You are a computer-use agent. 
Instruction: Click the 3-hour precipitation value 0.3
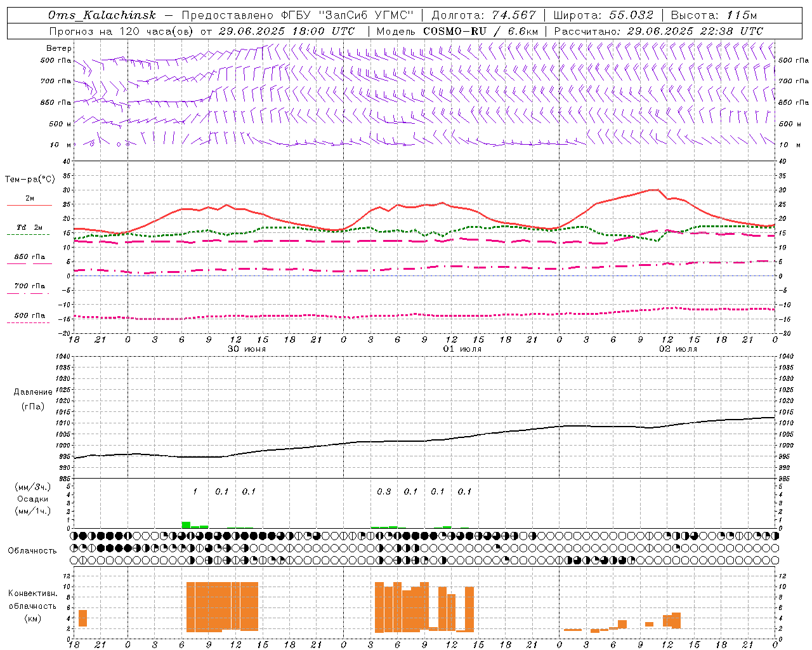384,491
